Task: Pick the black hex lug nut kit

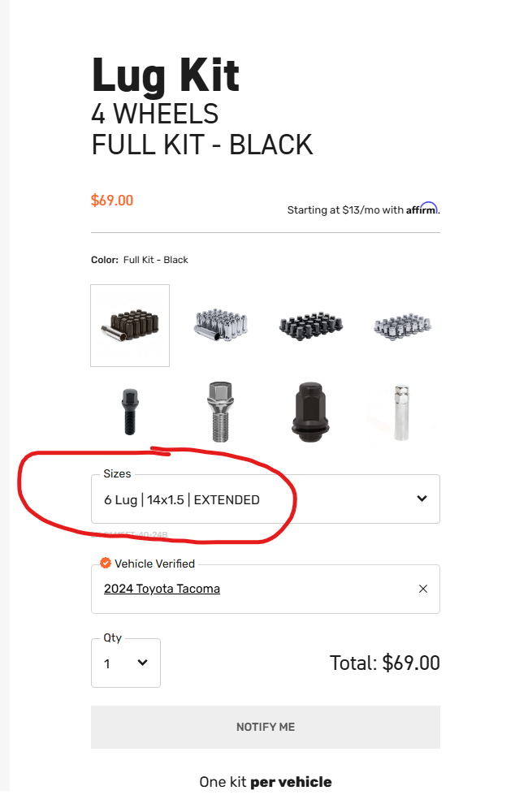Action: coord(311,326)
